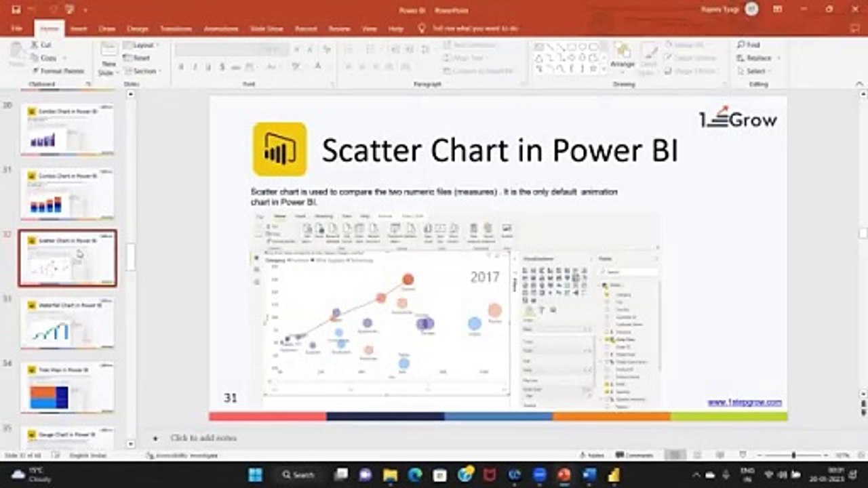Image resolution: width=868 pixels, height=488 pixels.
Task: Open File Explorer from the taskbar
Action: click(x=390, y=474)
